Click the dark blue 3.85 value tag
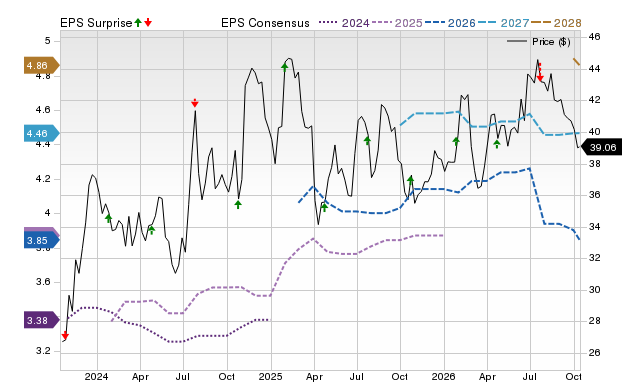 [41, 240]
